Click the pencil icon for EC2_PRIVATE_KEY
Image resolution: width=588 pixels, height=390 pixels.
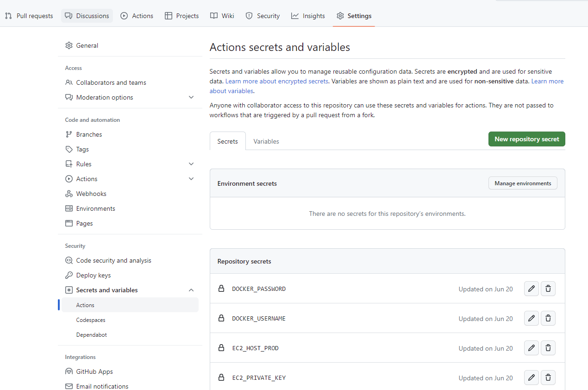[x=532, y=377]
